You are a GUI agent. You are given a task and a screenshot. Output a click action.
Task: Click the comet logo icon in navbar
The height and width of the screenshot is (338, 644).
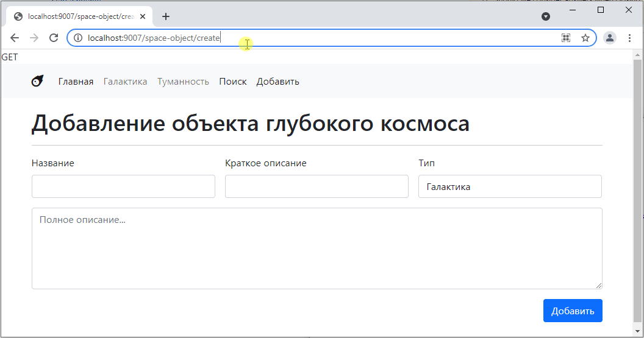38,81
